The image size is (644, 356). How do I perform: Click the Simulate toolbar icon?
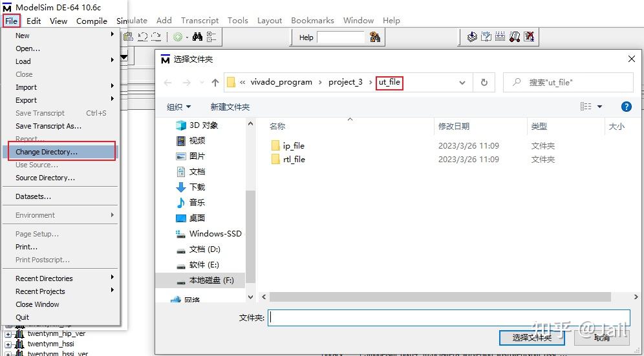tap(500, 37)
